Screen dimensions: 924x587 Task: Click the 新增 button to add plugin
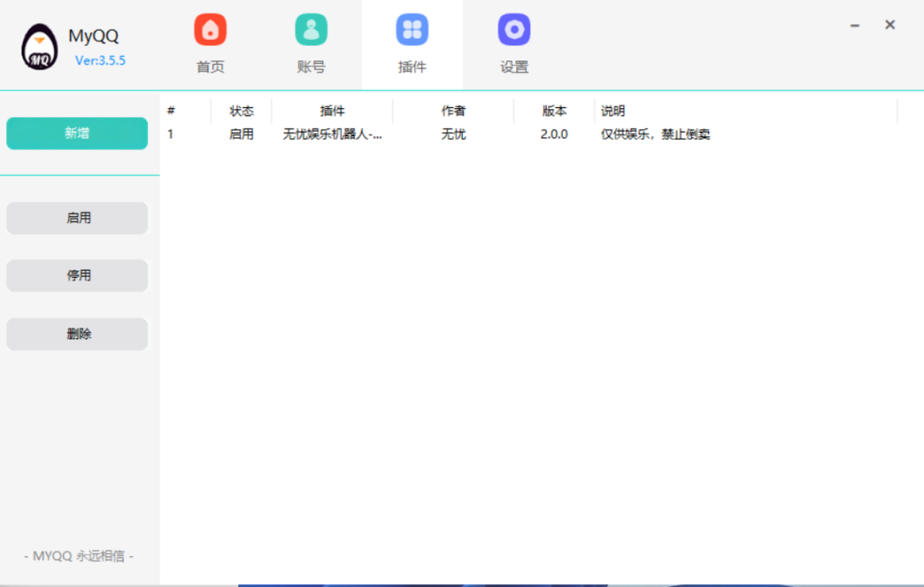77,133
